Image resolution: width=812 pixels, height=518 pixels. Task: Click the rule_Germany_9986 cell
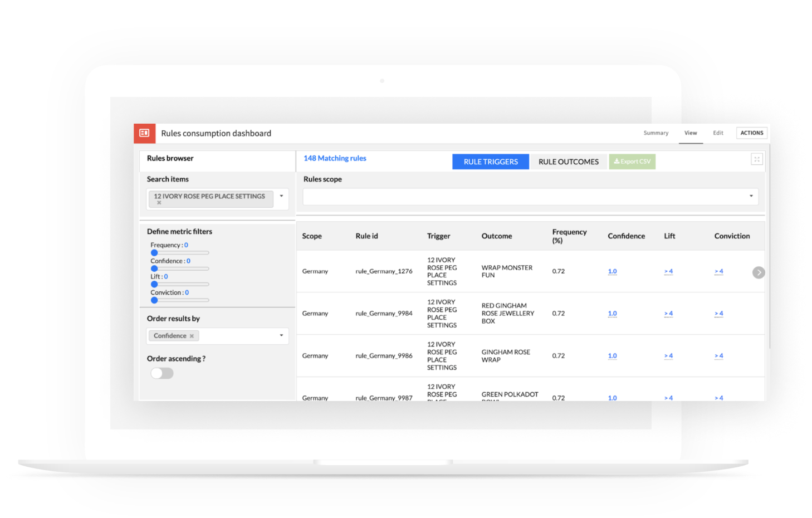click(384, 356)
